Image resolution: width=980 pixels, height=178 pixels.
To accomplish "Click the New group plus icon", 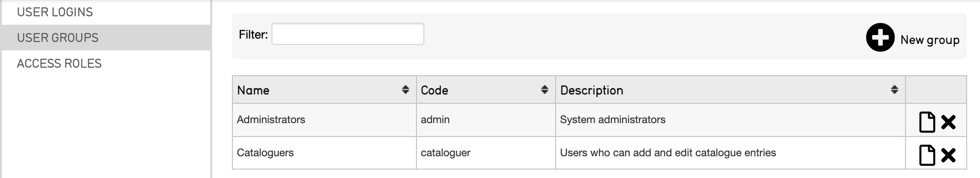I will [x=880, y=38].
